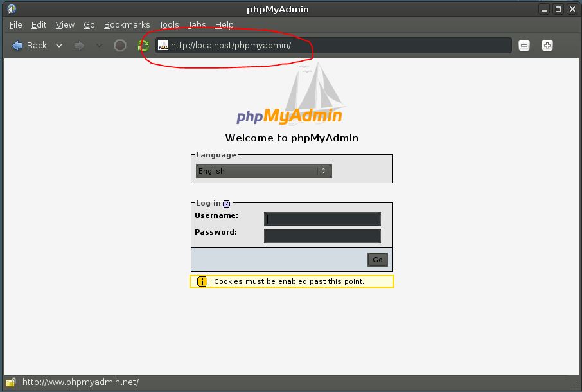Image resolution: width=582 pixels, height=392 pixels.
Task: Click the zoom in plus icon
Action: tap(547, 46)
